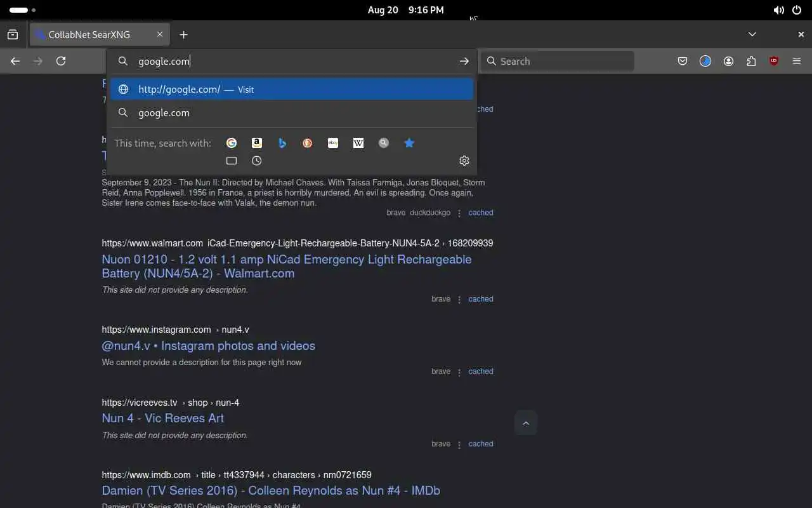
Task: Click the back-to-top arrow button
Action: pyautogui.click(x=526, y=423)
